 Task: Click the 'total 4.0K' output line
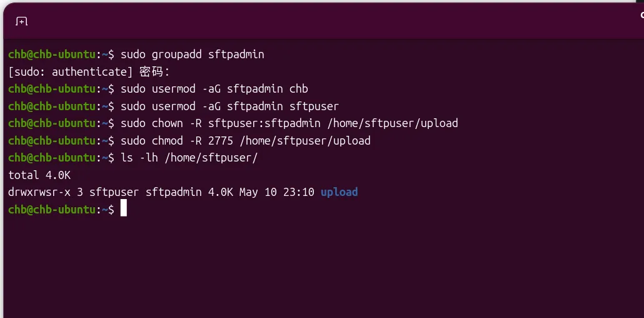[x=39, y=175]
